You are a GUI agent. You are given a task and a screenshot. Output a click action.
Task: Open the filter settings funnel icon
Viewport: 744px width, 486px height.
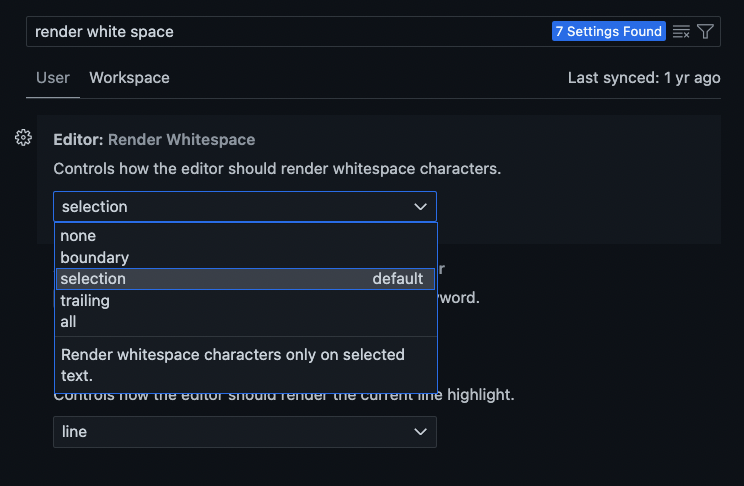click(705, 32)
